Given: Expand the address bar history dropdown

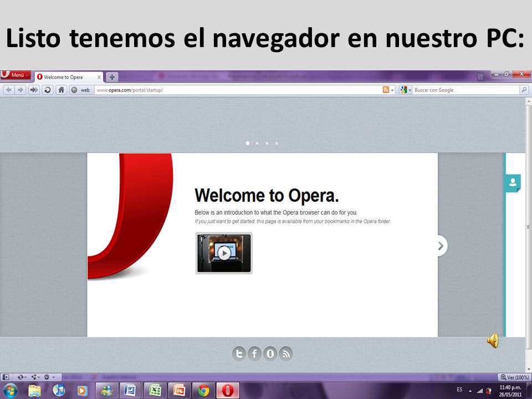Looking at the screenshot, I should pos(392,90).
